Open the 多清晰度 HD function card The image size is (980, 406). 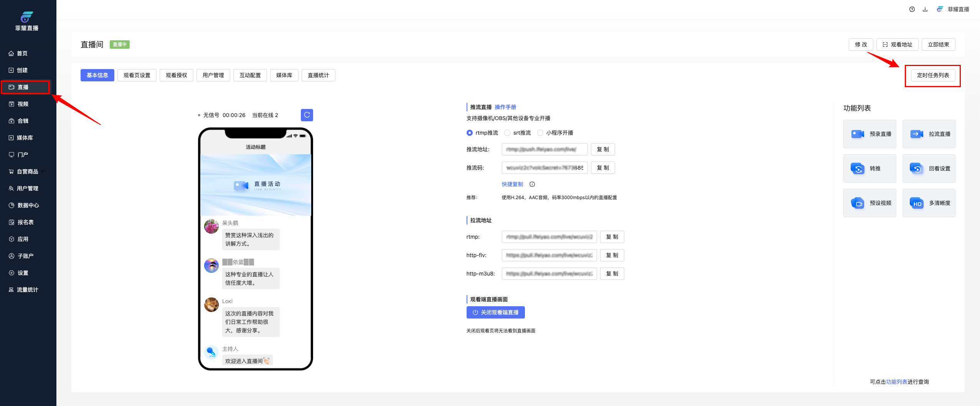tap(929, 203)
